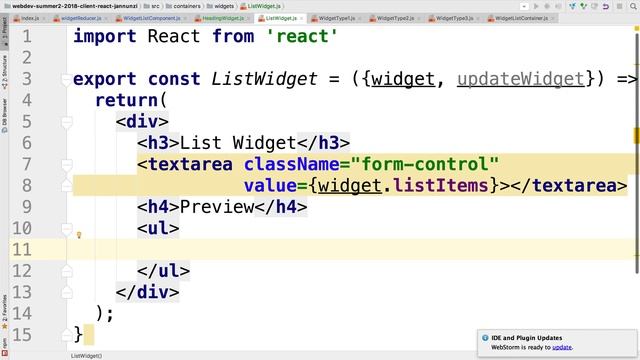This screenshot has height=360, width=640.
Task: Collapse the div fold marker at line 5
Action: pos(67,122)
